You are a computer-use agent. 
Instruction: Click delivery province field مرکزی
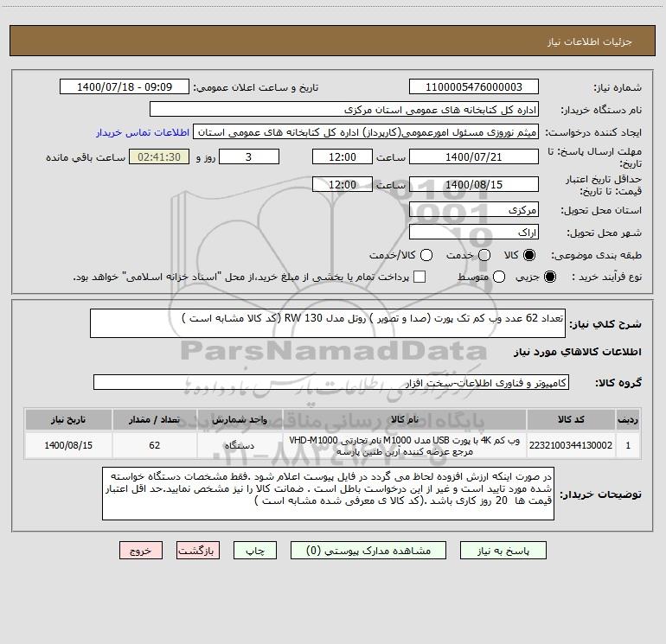474,210
